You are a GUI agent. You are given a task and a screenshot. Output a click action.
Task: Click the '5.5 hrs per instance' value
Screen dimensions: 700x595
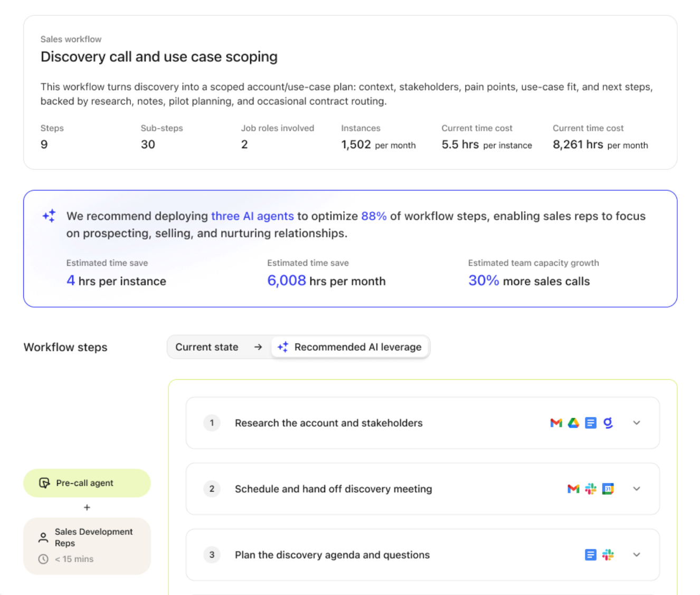(487, 145)
